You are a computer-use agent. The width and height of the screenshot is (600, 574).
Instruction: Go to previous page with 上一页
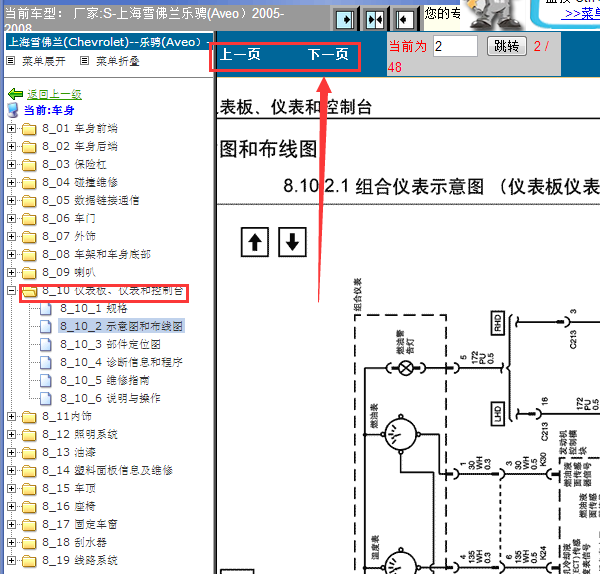(x=240, y=54)
